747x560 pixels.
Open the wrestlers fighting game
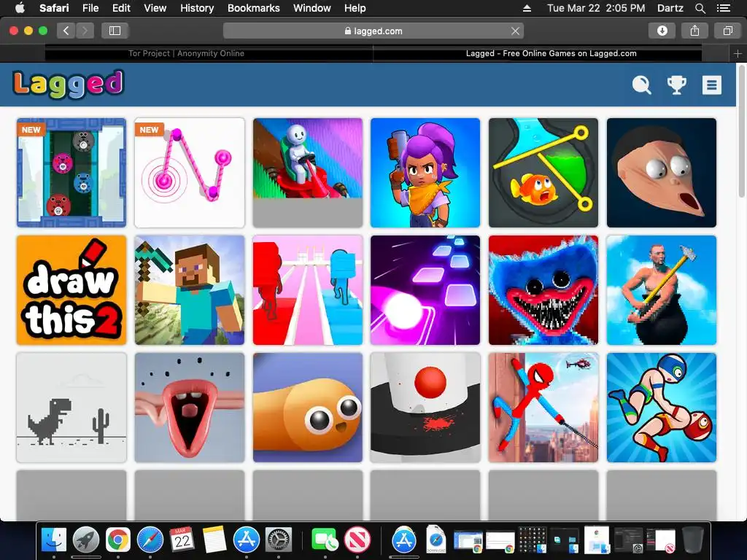tap(661, 408)
